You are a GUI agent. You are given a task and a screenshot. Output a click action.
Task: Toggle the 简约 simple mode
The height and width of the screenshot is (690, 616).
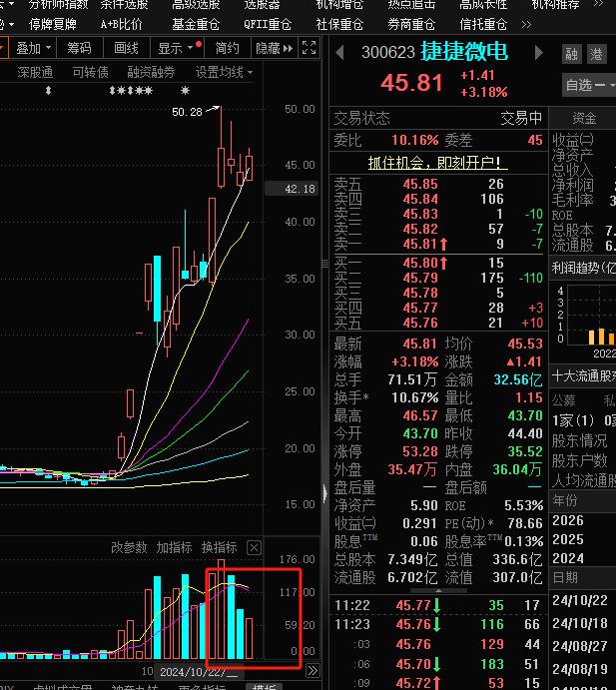(x=227, y=48)
